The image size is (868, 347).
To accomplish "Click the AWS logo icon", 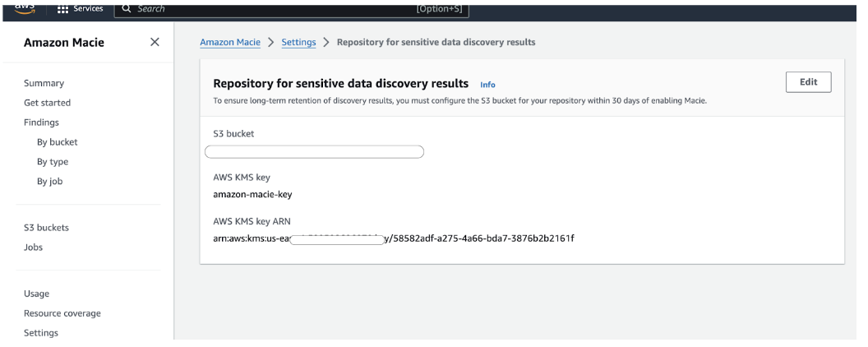I will point(25,8).
